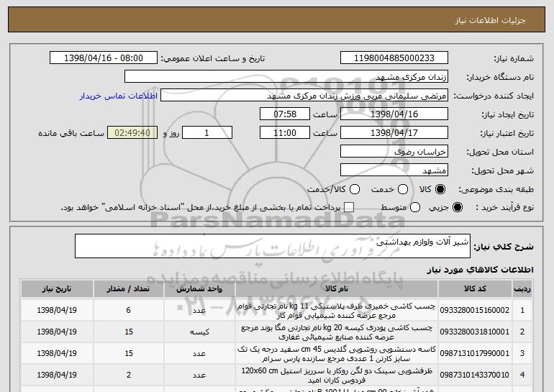Select the کالا/خدمت radio button

tap(355, 190)
